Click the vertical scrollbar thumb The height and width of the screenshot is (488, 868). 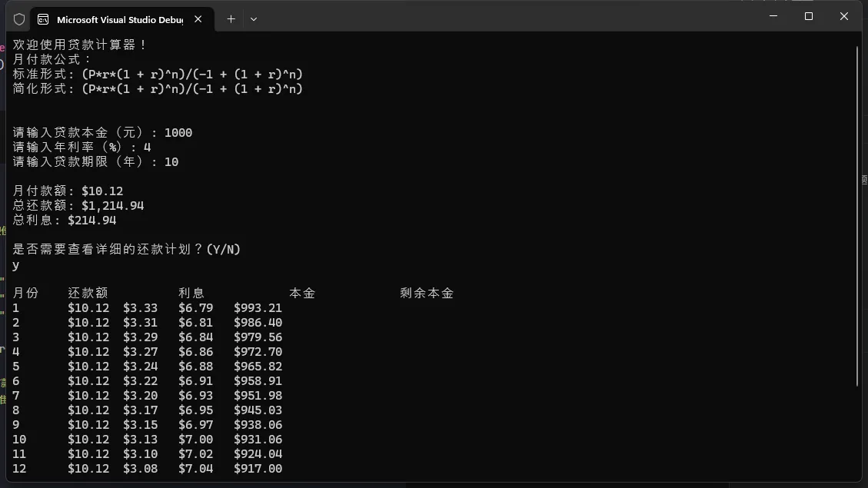857,215
